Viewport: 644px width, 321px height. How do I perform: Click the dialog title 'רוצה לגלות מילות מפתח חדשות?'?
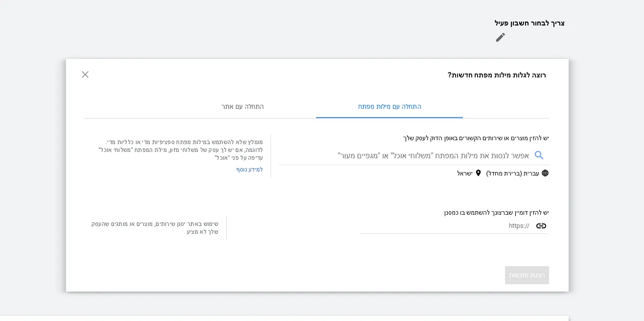tap(496, 75)
